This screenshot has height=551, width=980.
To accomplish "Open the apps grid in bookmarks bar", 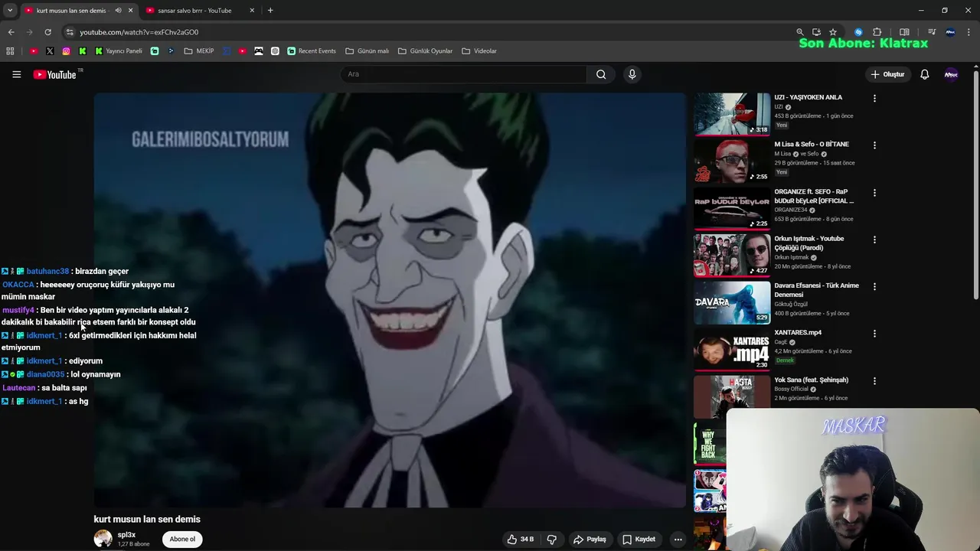I will pos(10,51).
